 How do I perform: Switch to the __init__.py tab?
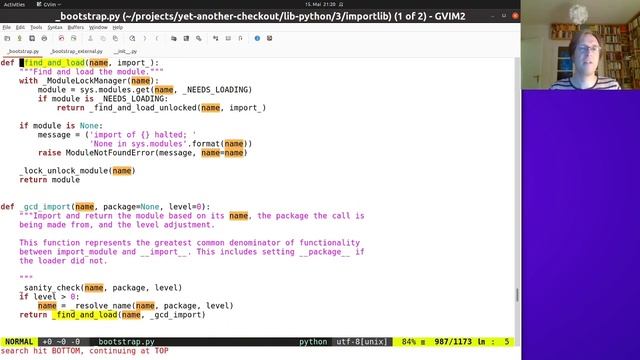[x=126, y=51]
